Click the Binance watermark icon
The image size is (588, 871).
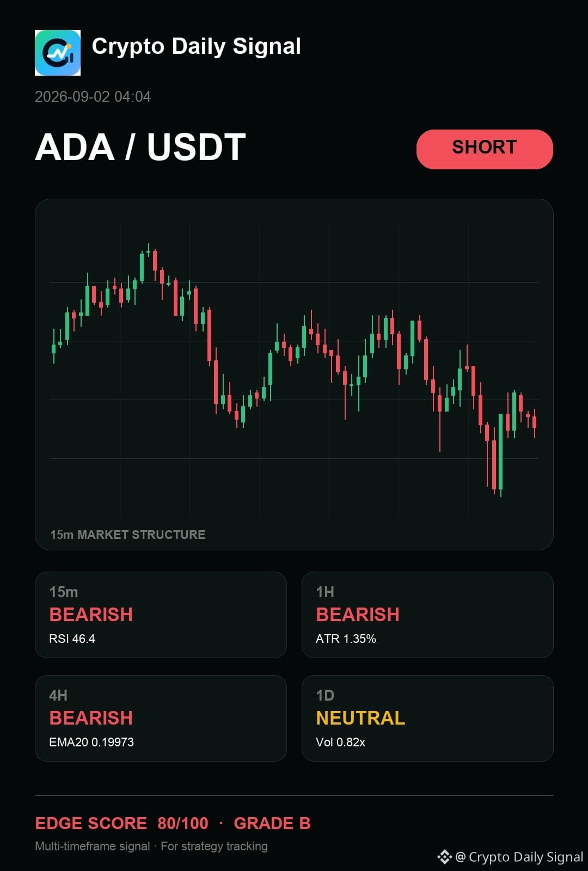(444, 857)
